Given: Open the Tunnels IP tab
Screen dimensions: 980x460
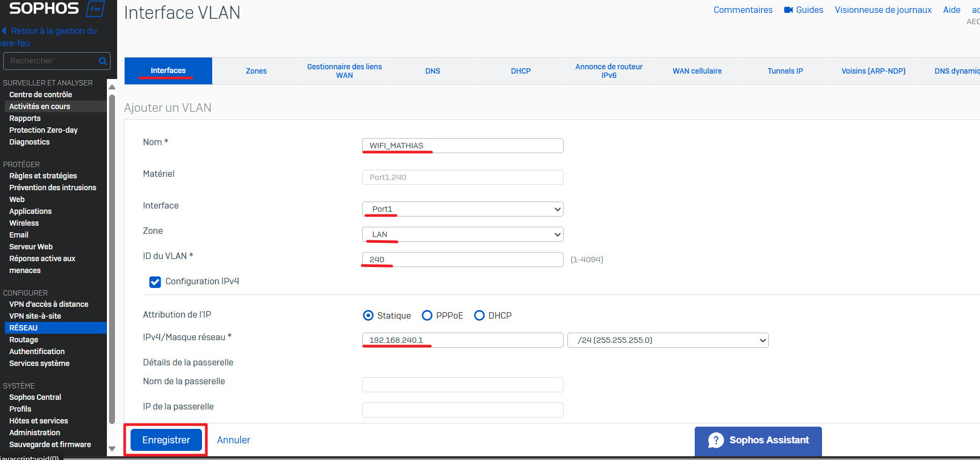Looking at the screenshot, I should pyautogui.click(x=785, y=71).
